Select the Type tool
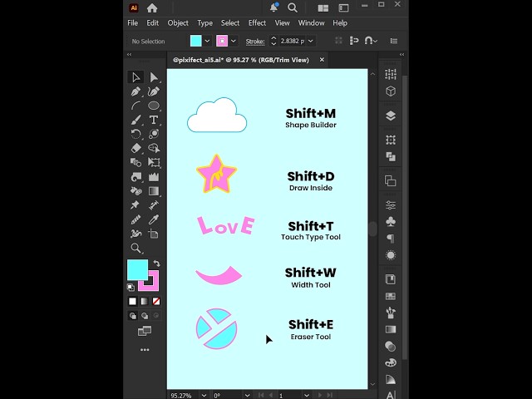 [154, 120]
